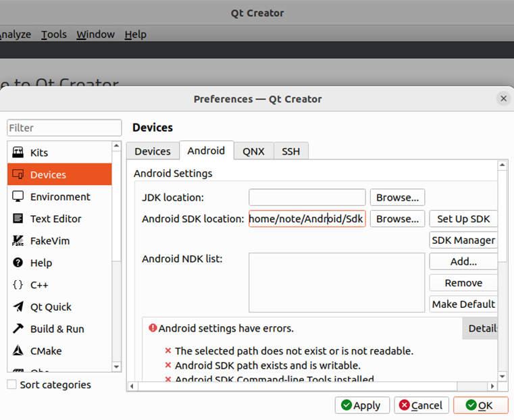Screen dimensions: 514x420
Task: Click 'The selected path does not exist' message
Action: click(x=294, y=351)
